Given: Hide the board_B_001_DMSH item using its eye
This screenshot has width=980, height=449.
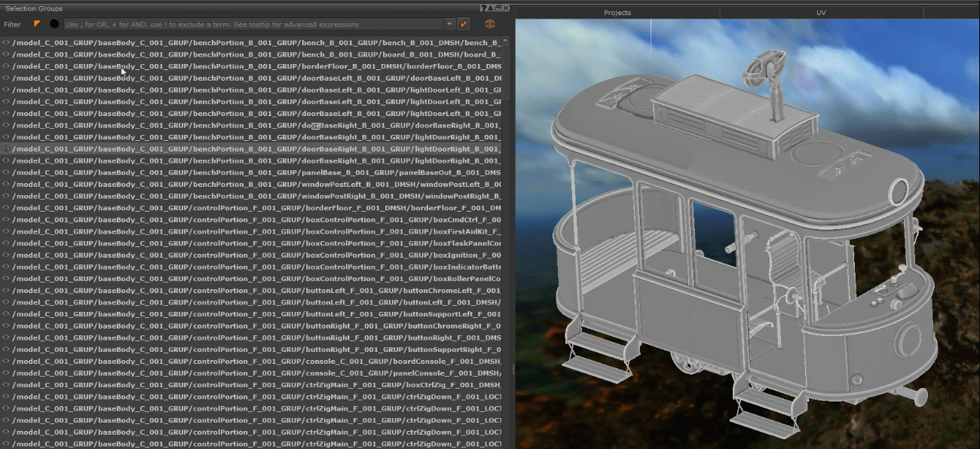Looking at the screenshot, I should click(x=6, y=54).
